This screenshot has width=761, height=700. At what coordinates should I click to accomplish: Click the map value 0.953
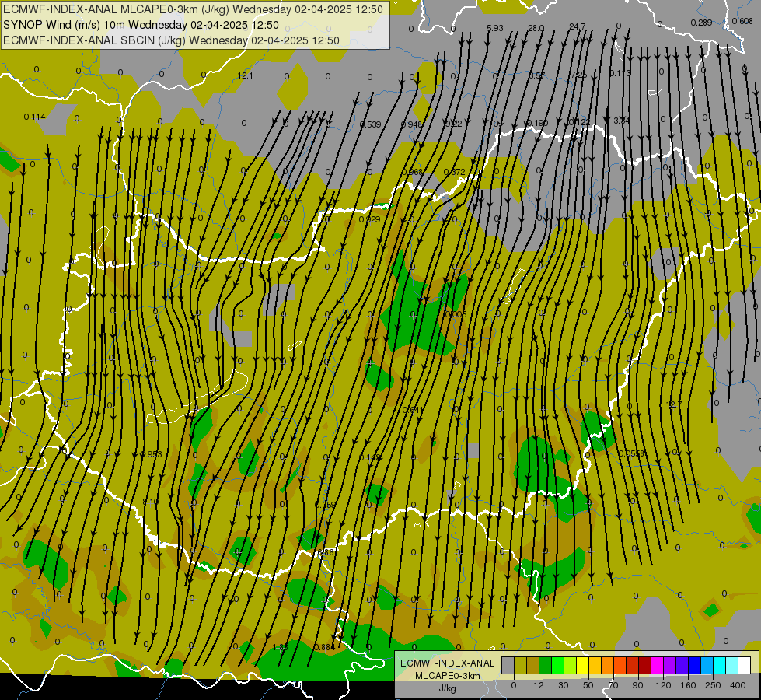pos(151,454)
